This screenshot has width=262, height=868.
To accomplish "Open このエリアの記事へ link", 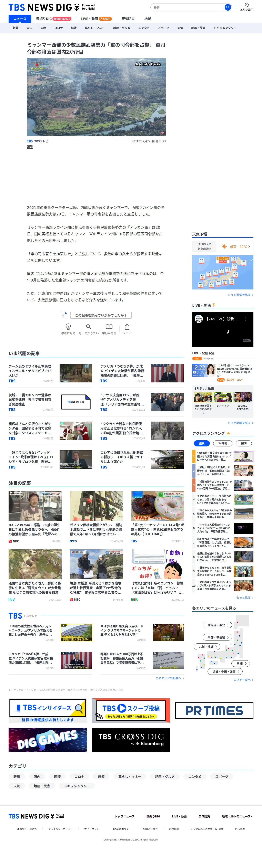I will (x=170, y=678).
